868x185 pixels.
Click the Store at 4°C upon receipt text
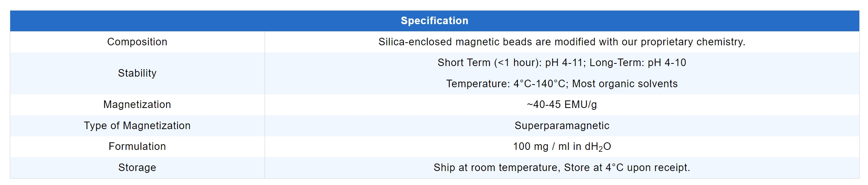(627, 168)
